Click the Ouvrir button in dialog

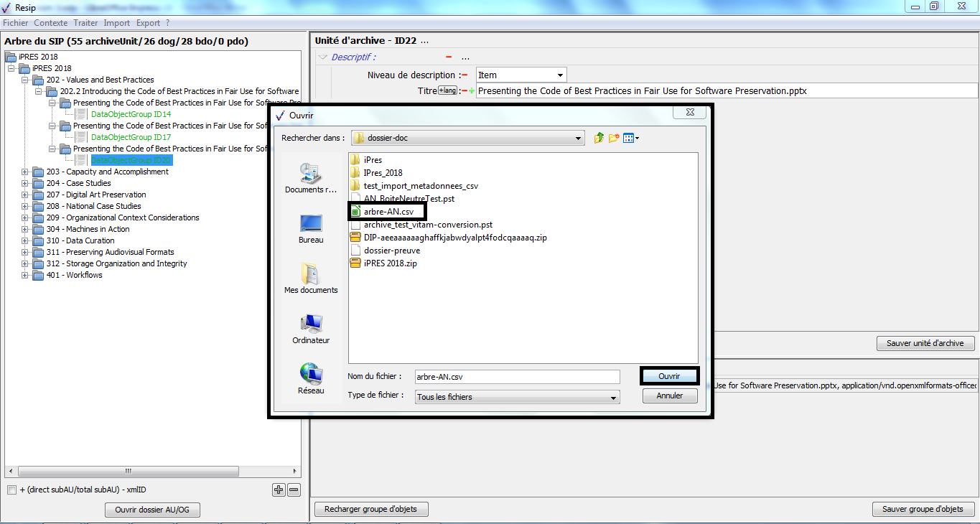[x=668, y=376]
